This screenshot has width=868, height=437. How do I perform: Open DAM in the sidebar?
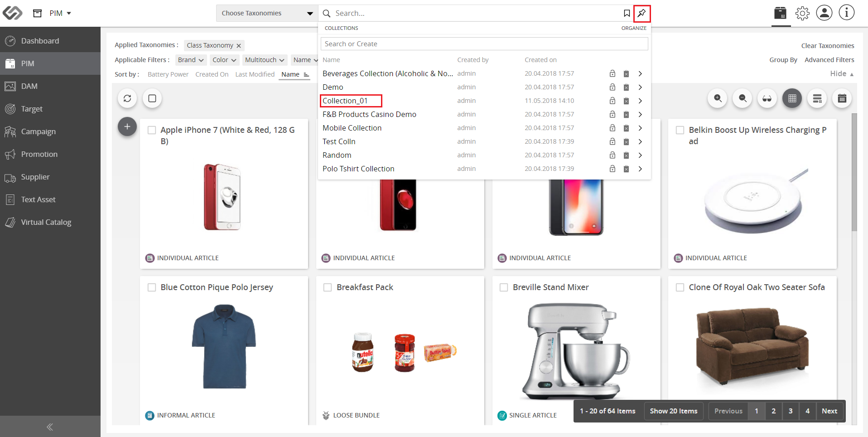click(50, 86)
